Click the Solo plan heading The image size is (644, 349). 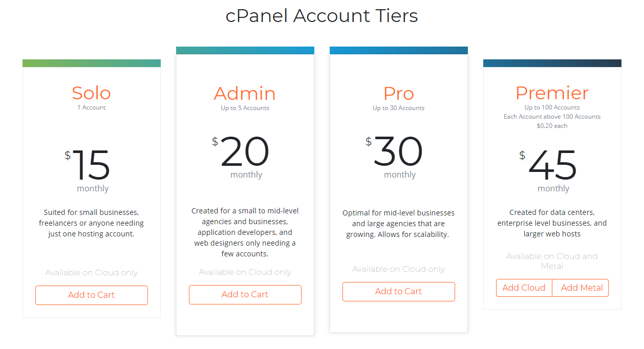(92, 93)
